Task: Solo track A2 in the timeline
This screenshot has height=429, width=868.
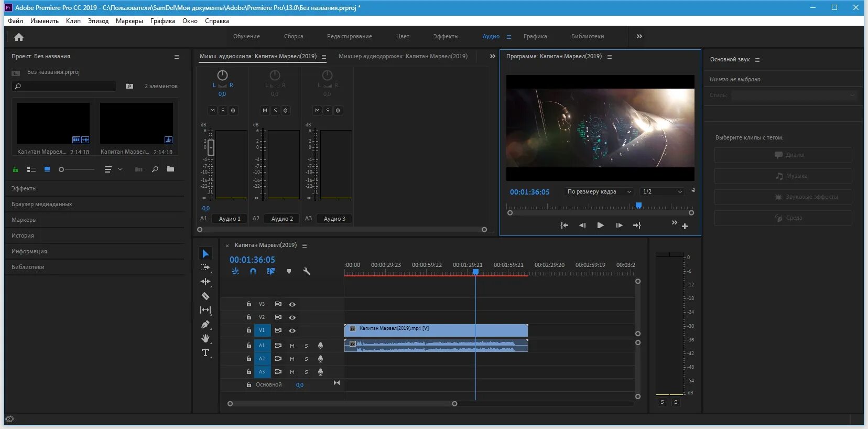Action: 306,359
